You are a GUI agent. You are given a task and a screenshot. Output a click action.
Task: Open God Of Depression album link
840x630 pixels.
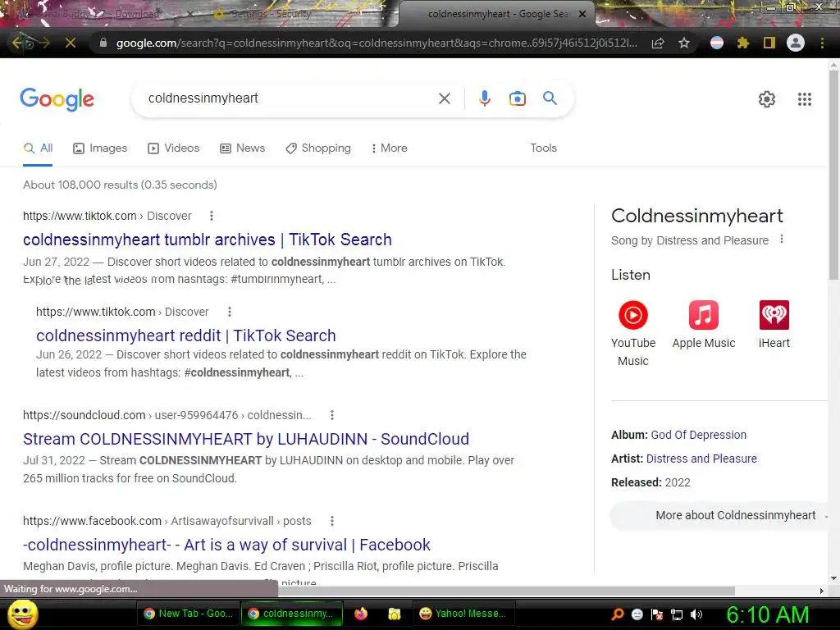coord(699,435)
